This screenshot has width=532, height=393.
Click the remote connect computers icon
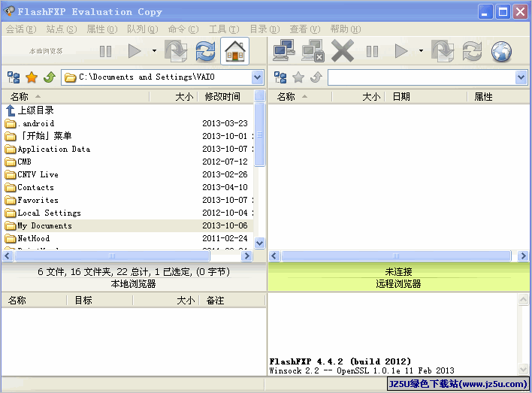(x=283, y=51)
